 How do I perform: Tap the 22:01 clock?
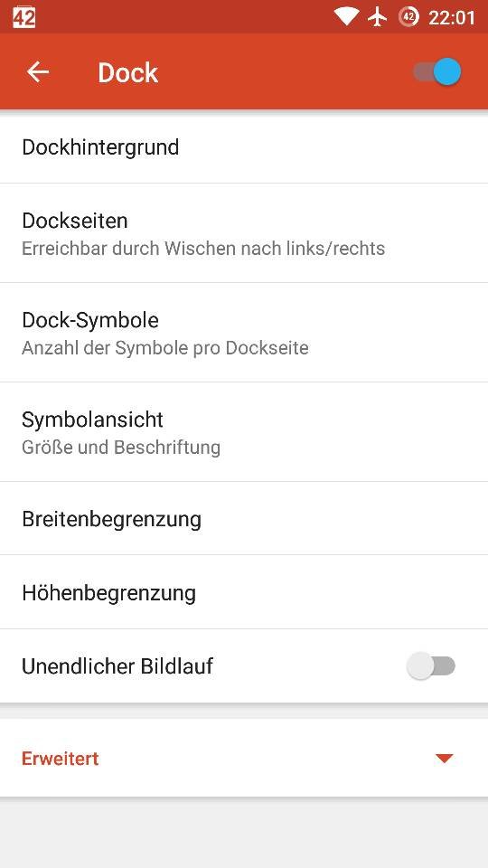[x=452, y=18]
